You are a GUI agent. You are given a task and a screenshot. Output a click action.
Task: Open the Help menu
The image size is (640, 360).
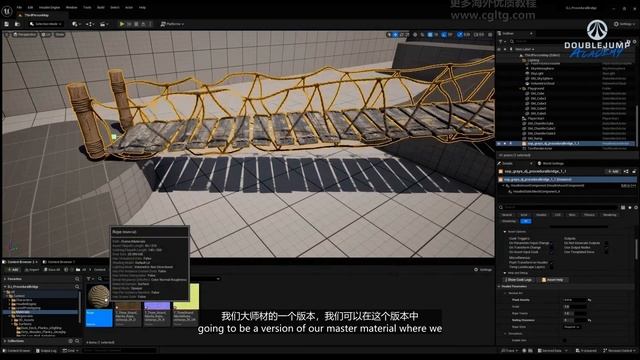pyautogui.click(x=142, y=7)
